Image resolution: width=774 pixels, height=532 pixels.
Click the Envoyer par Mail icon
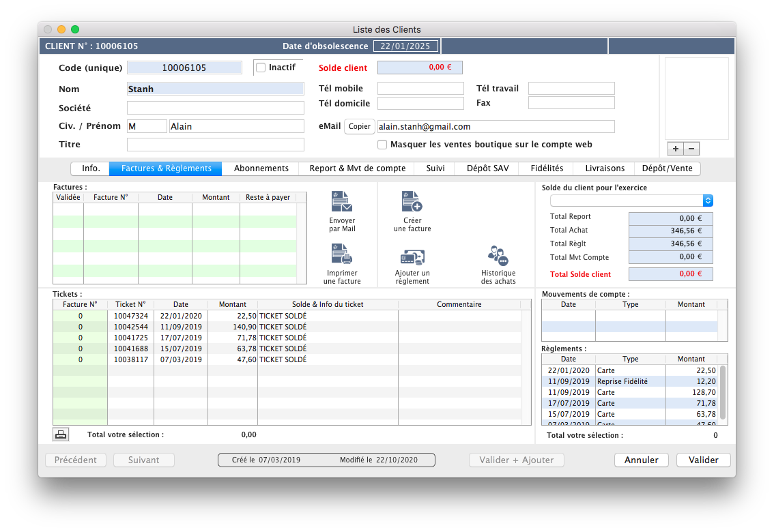341,203
